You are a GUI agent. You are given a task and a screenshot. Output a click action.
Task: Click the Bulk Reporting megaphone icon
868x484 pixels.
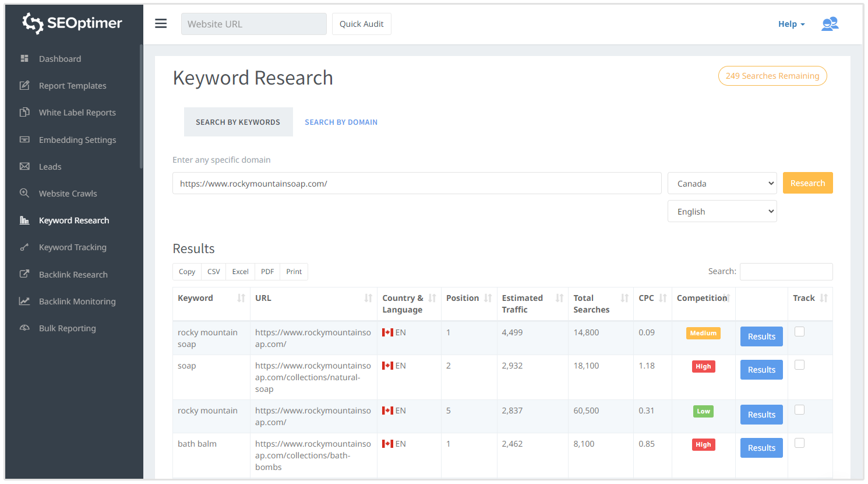coord(24,328)
